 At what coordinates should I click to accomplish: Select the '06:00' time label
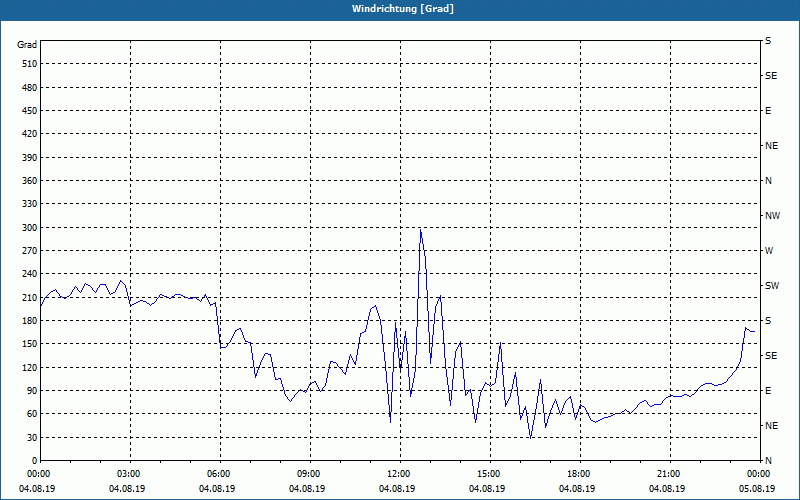click(x=217, y=474)
